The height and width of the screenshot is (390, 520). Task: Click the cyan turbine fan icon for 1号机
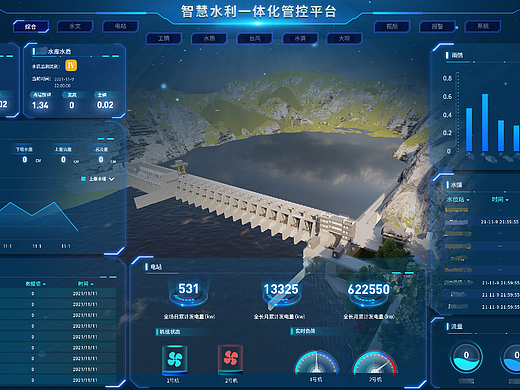point(174,360)
